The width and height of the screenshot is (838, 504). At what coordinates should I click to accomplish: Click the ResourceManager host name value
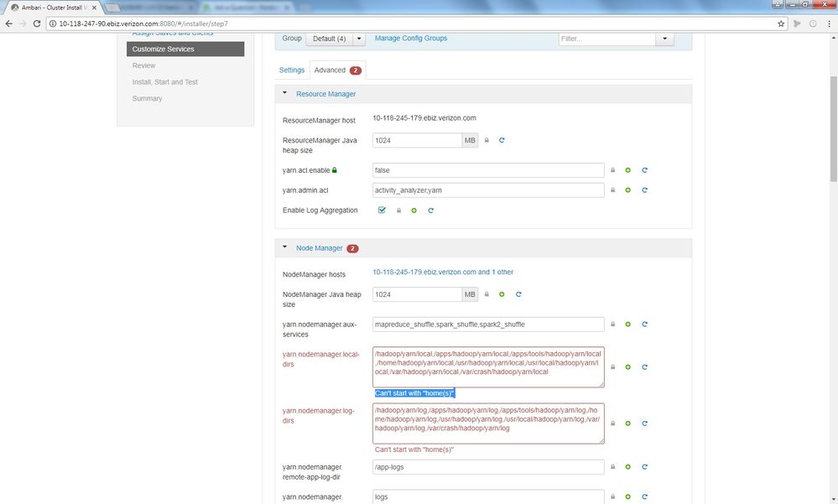tap(424, 118)
